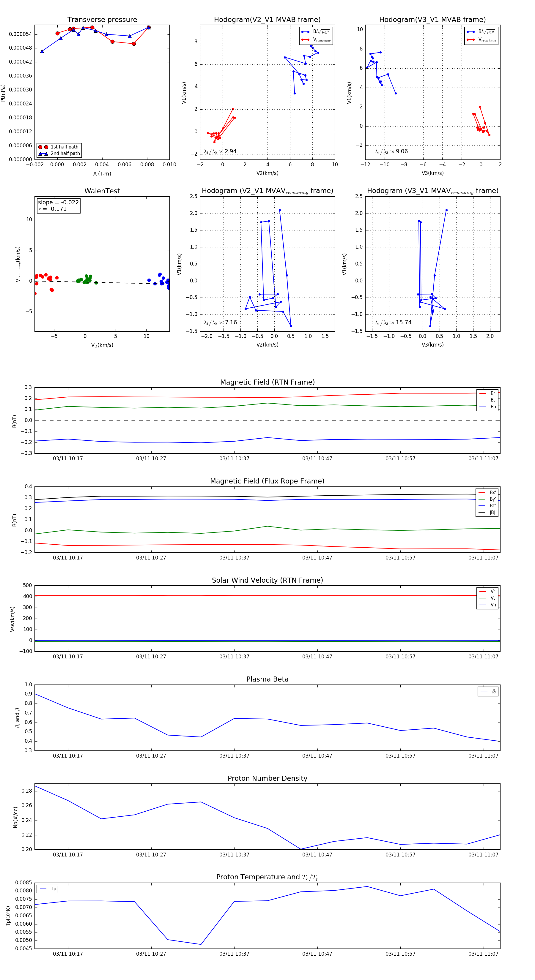Click the "Tp" legend in temperature plot
The height and width of the screenshot is (980, 535).
point(48,889)
